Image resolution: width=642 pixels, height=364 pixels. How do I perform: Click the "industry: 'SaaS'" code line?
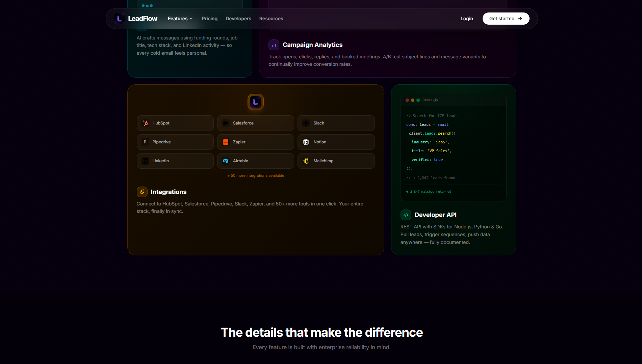(x=430, y=142)
